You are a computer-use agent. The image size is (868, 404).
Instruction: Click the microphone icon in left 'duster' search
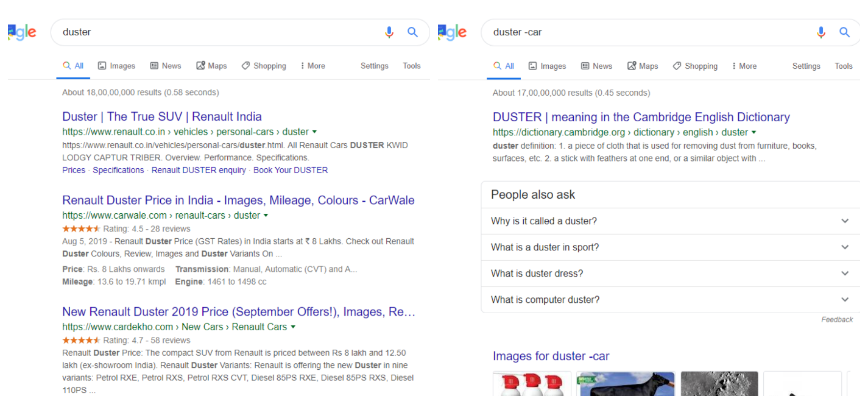coord(389,32)
